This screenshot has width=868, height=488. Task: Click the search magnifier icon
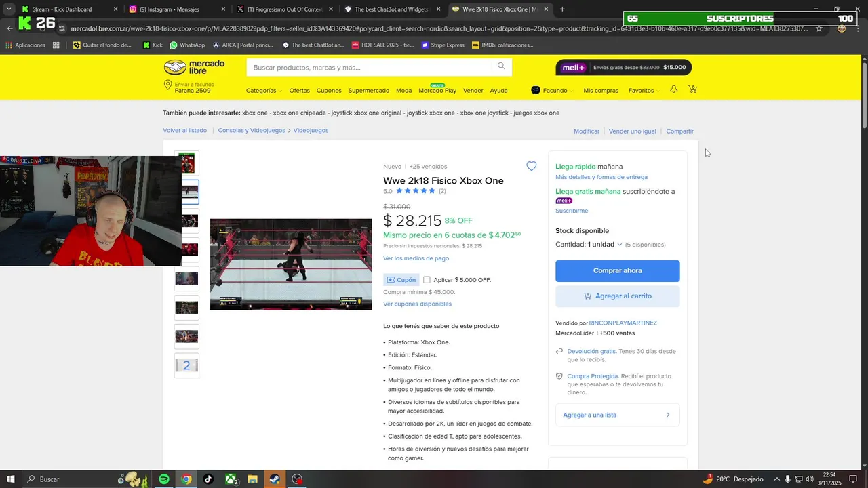point(501,66)
